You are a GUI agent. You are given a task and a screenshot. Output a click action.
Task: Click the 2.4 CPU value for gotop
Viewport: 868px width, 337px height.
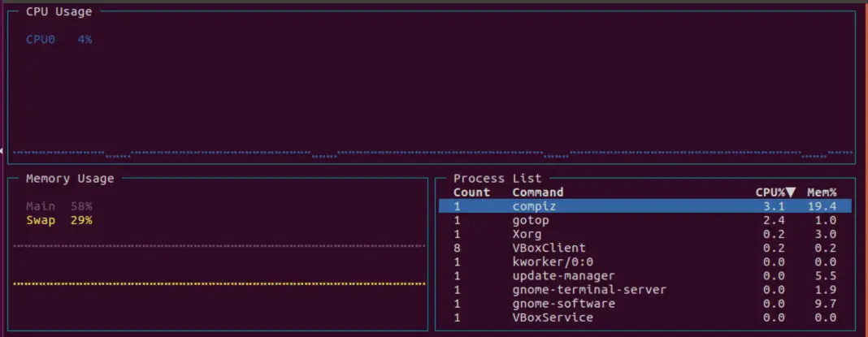pyautogui.click(x=774, y=220)
